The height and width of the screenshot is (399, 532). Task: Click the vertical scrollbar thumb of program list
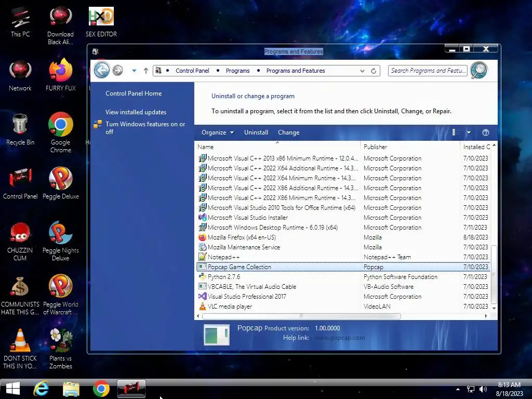coord(494,274)
